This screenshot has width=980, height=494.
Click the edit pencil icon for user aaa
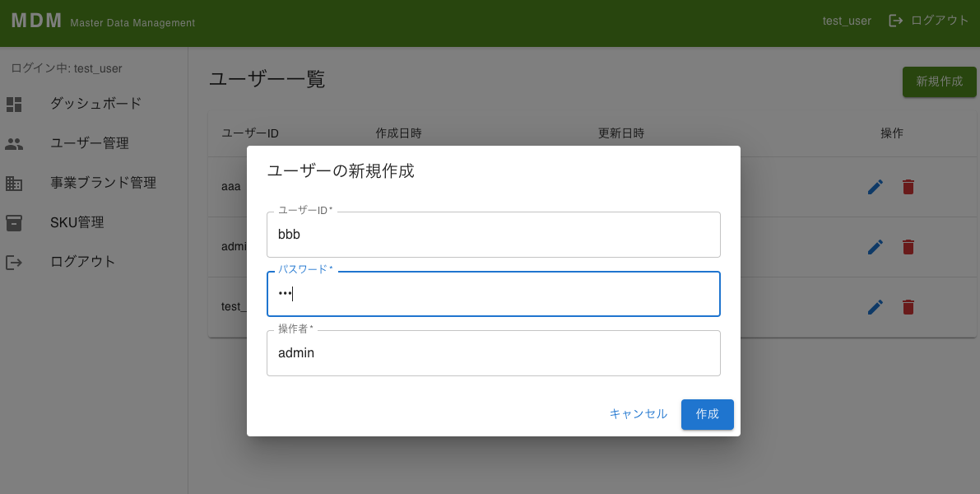coord(875,187)
